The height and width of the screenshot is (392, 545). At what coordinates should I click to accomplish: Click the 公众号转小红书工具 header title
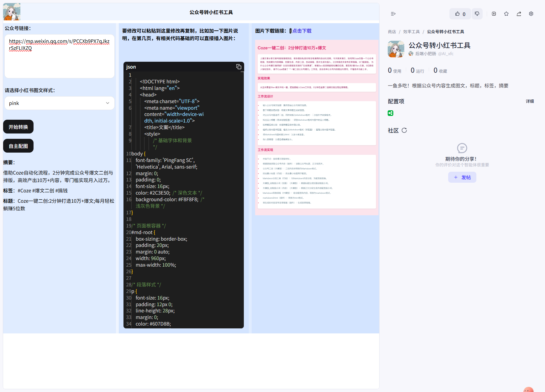point(211,12)
